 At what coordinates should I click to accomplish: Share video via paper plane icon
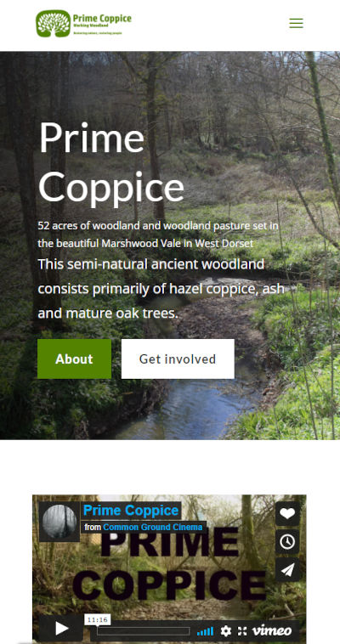pos(287,570)
